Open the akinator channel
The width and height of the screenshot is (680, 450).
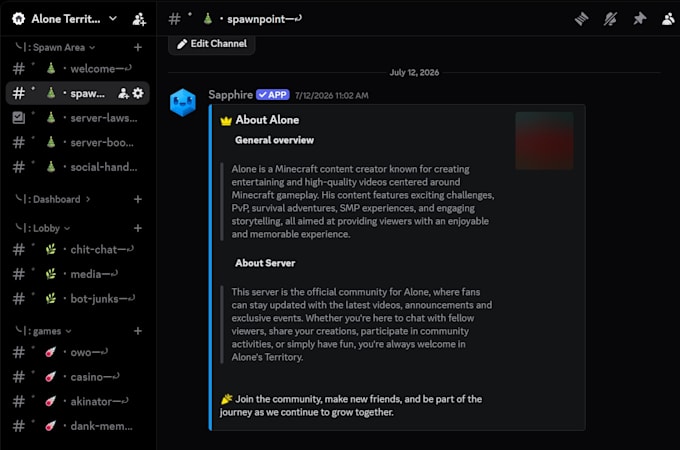point(78,401)
